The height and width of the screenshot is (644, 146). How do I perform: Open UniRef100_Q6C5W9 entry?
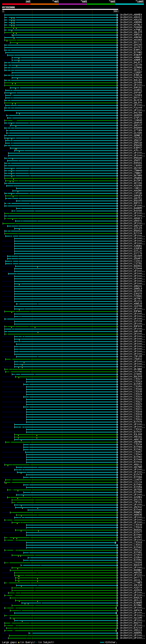(x=131, y=467)
